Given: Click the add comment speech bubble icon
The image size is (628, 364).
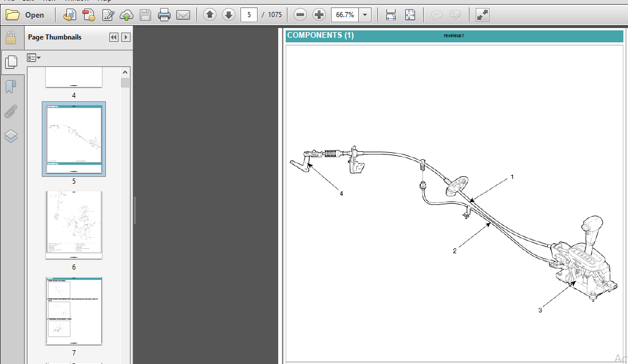Looking at the screenshot, I should click(x=437, y=15).
